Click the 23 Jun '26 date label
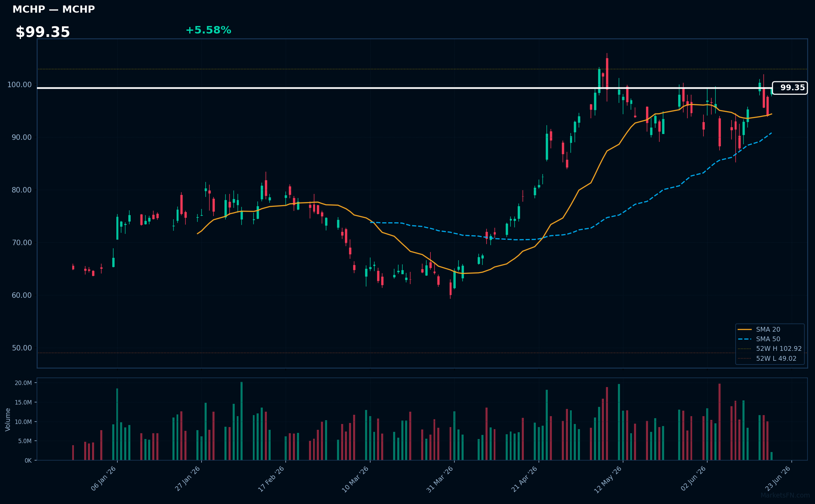 pos(778,479)
